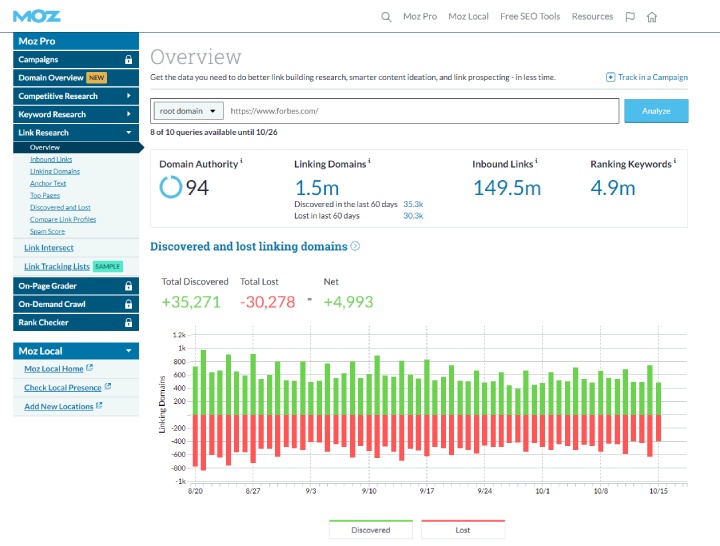Open Check Local Presence link
Viewport: 720px width, 546px height.
62,388
